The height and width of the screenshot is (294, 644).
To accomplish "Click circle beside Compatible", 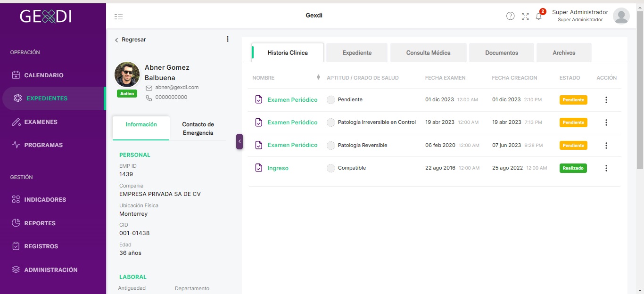I will point(331,168).
